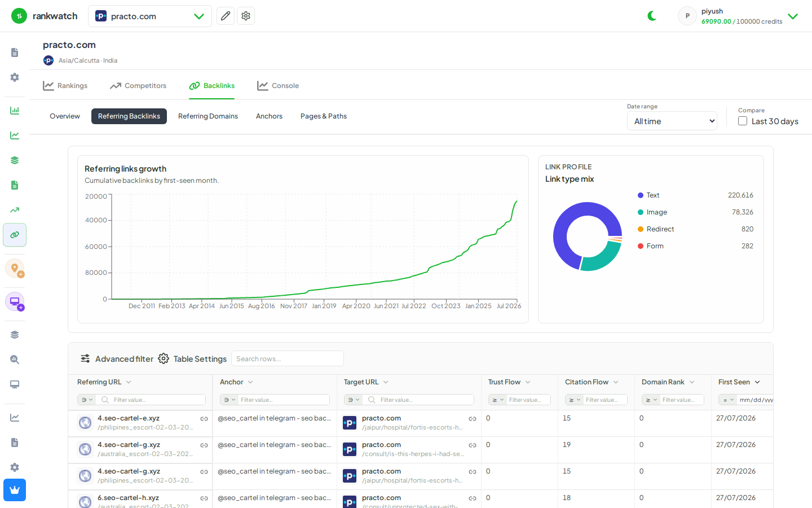Expand the Anchor column menu chevron

tap(250, 382)
